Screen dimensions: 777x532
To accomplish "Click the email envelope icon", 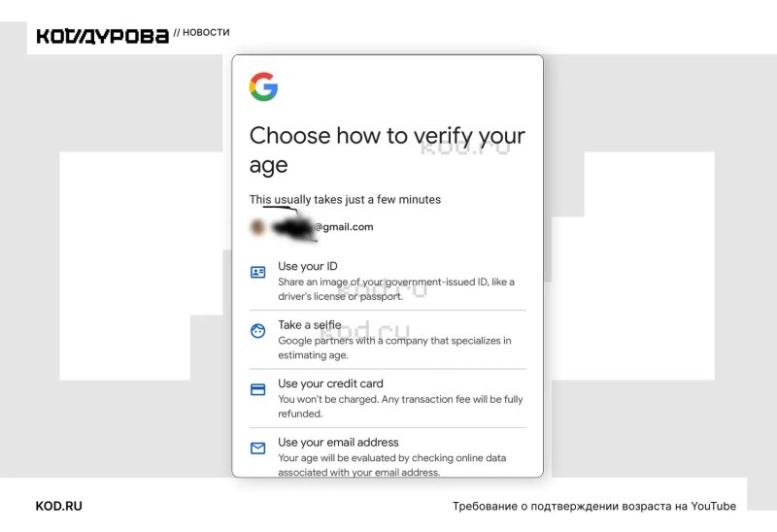I will (x=257, y=449).
